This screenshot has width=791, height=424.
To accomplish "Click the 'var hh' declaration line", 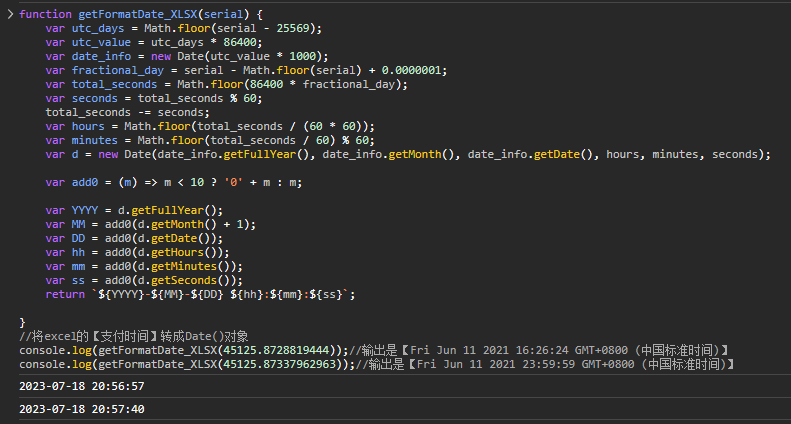I will pyautogui.click(x=137, y=252).
